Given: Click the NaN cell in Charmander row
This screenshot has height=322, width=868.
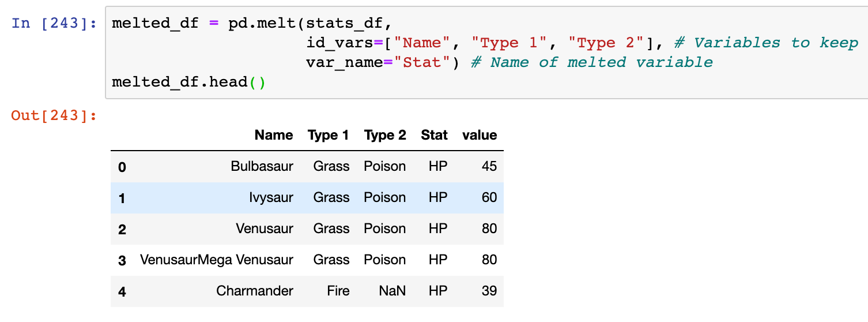Looking at the screenshot, I should coord(392,291).
